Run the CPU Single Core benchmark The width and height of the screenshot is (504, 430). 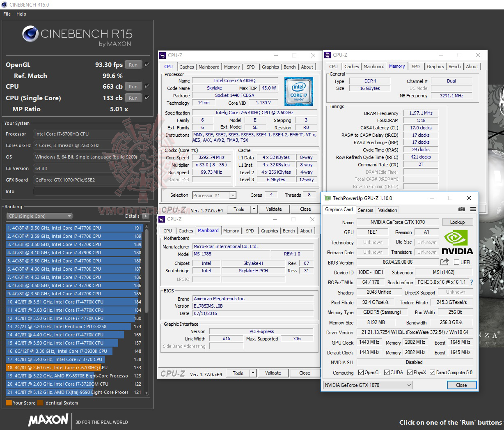(x=133, y=98)
